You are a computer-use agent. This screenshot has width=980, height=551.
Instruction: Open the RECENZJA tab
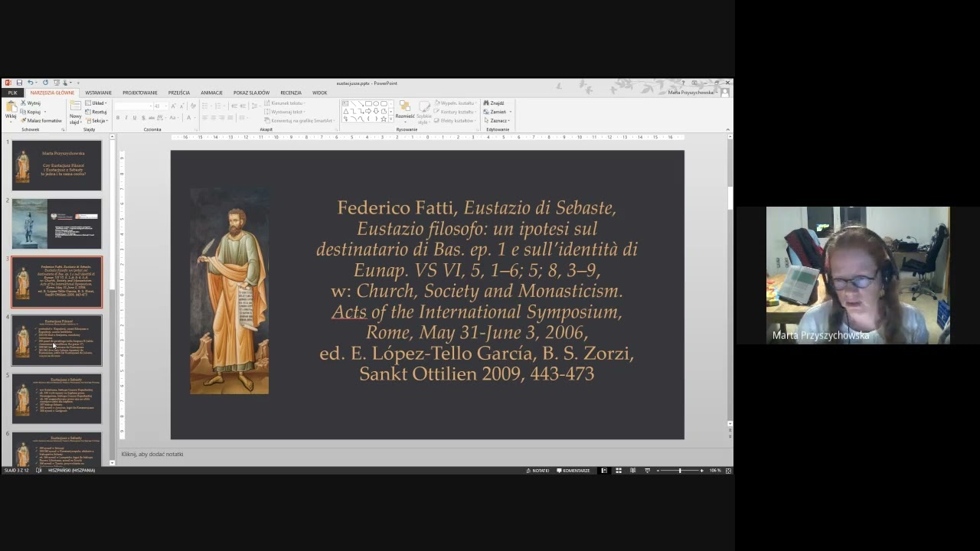[291, 93]
